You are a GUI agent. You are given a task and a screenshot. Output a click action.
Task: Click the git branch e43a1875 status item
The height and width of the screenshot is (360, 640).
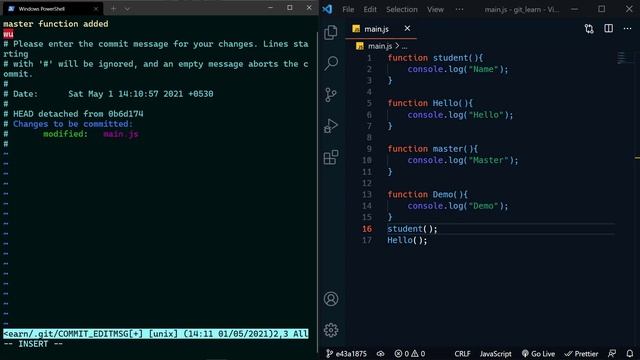[x=346, y=354]
